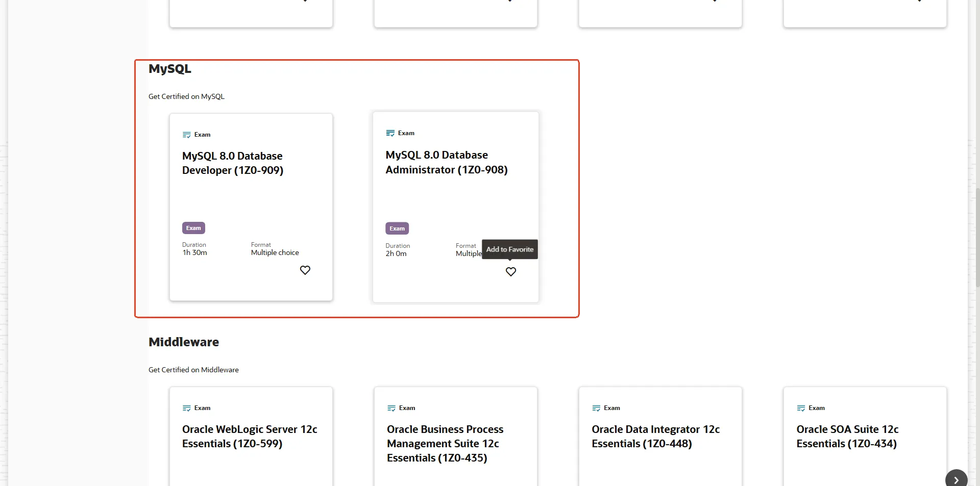The image size is (980, 486).
Task: Click exam icon on SOA Suite 12c card
Action: click(801, 408)
